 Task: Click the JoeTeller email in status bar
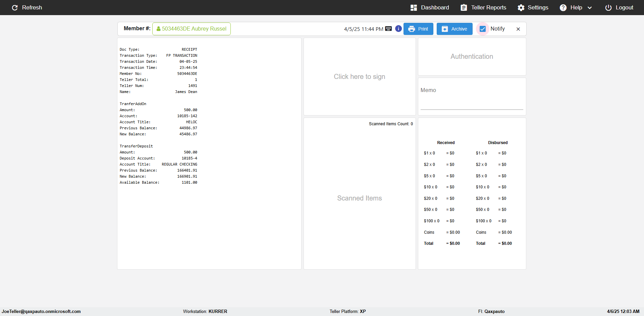pos(41,311)
